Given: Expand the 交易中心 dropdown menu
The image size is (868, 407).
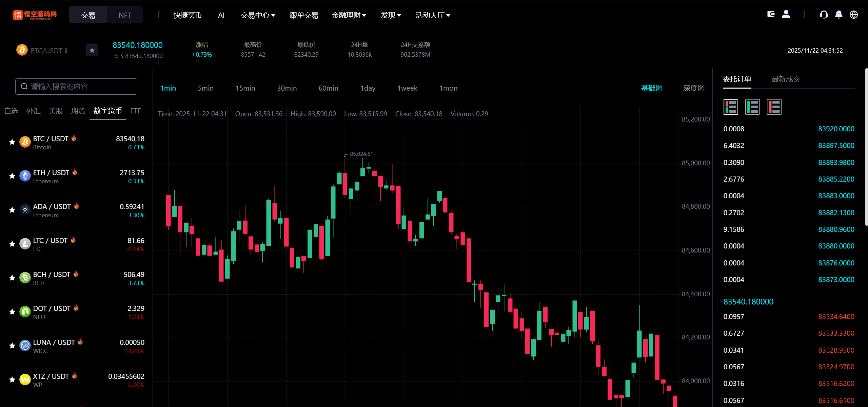Looking at the screenshot, I should 258,15.
